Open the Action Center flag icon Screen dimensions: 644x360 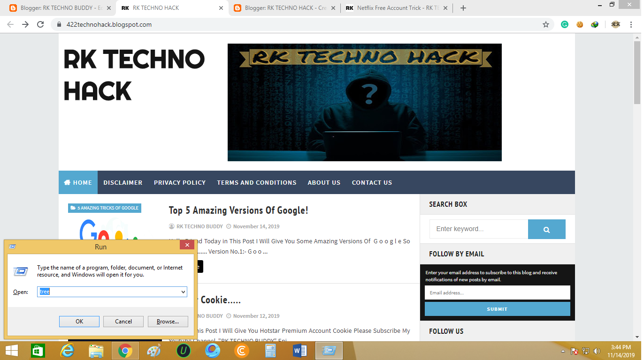pos(574,351)
